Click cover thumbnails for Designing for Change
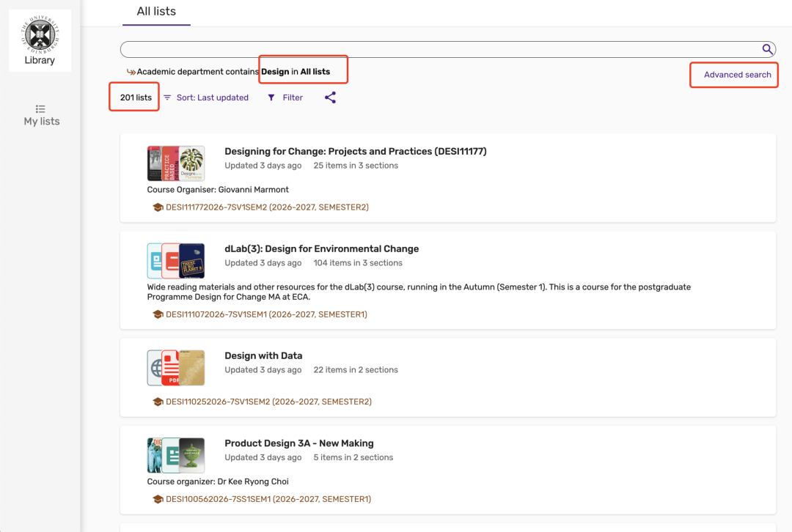 (x=176, y=163)
